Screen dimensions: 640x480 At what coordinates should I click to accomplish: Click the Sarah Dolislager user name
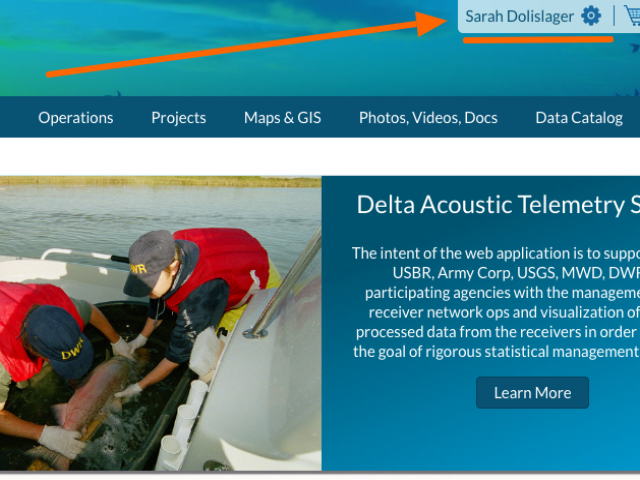click(x=520, y=17)
